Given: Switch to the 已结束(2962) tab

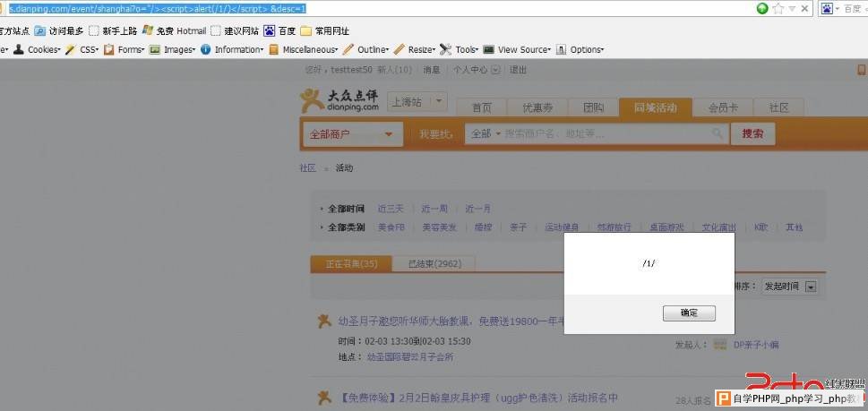Looking at the screenshot, I should point(434,264).
